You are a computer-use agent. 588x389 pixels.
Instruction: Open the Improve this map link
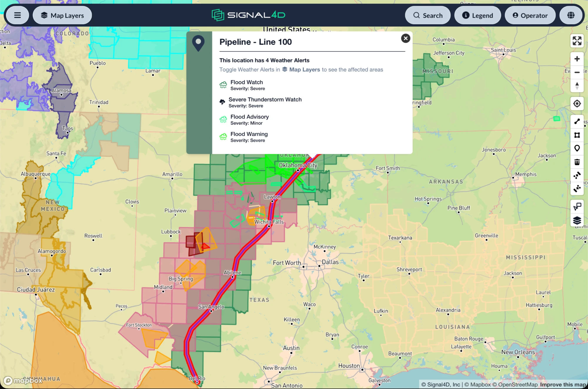563,385
